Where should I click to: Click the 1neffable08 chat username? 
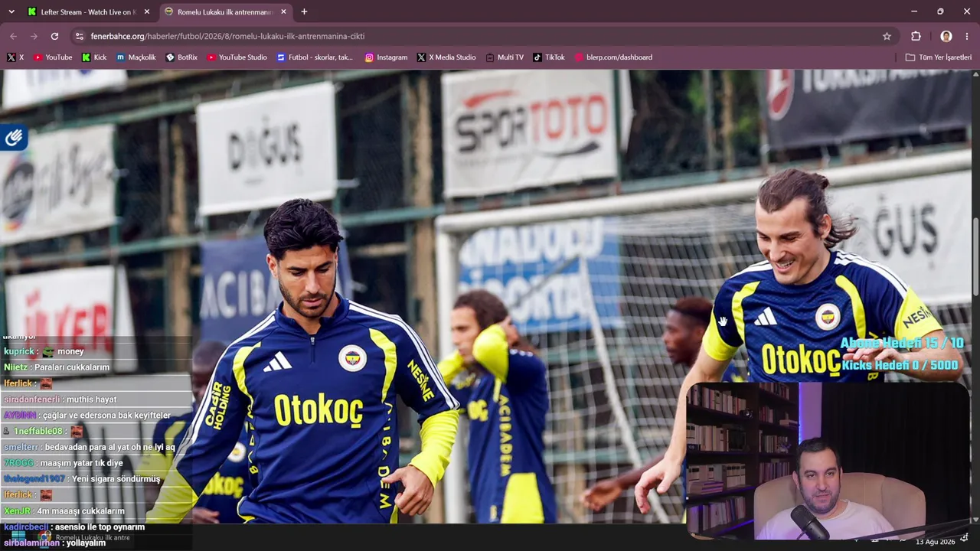click(x=38, y=432)
